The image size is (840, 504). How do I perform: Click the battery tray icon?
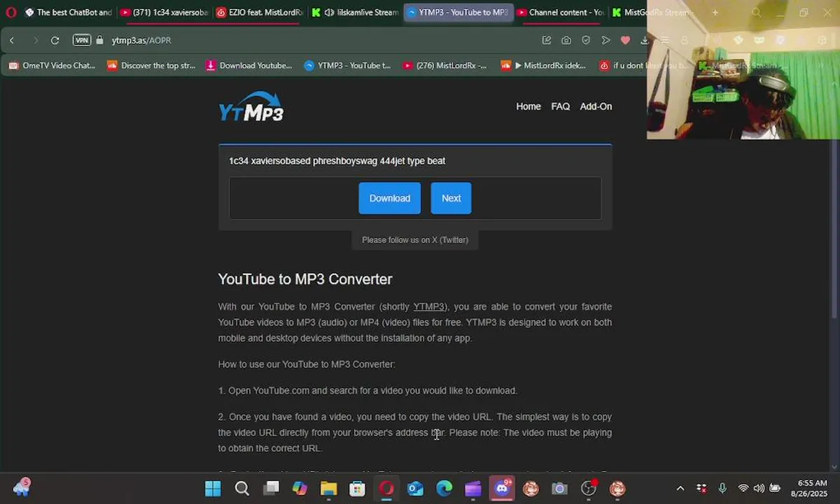coord(776,489)
